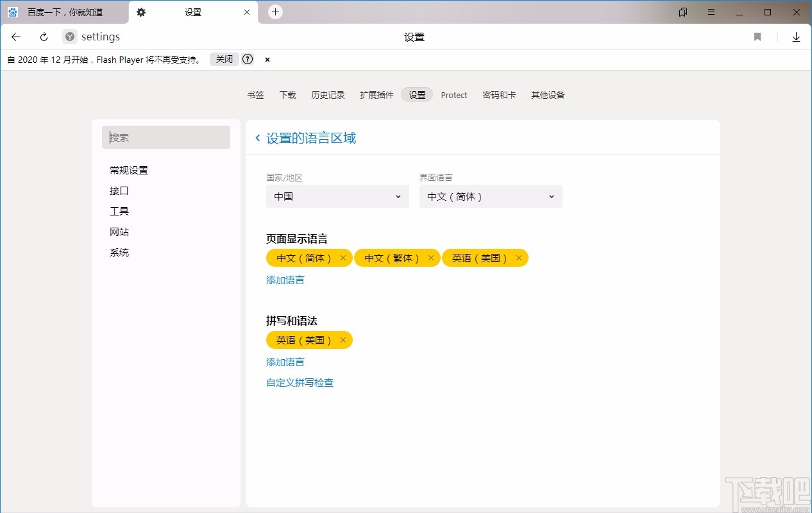Image resolution: width=812 pixels, height=513 pixels.
Task: Click the question mark icon in Flash notice
Action: click(x=248, y=59)
